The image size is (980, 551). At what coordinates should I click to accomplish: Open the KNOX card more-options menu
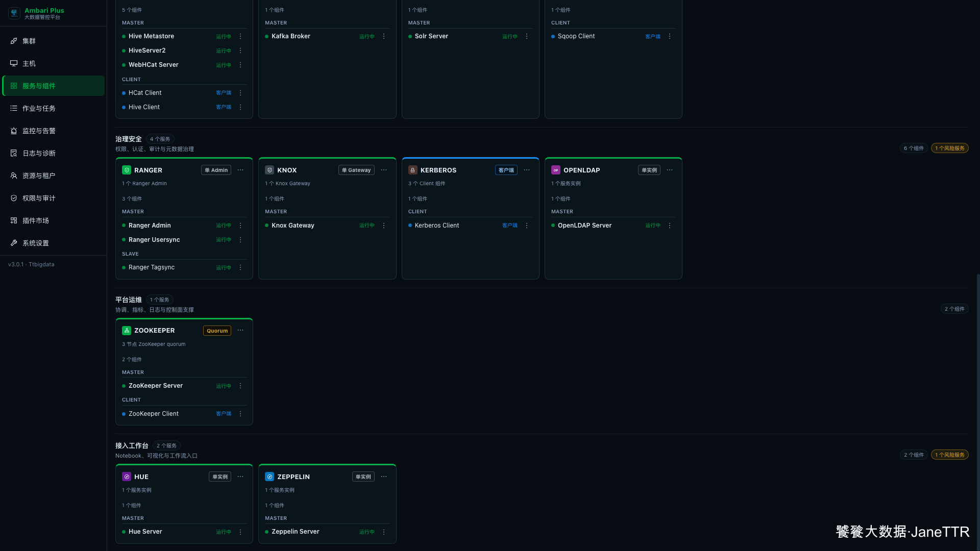pos(384,170)
